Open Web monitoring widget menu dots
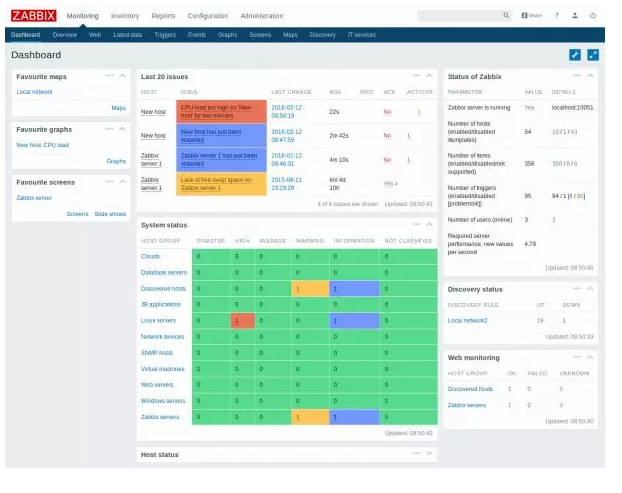622x493 pixels. coord(577,357)
